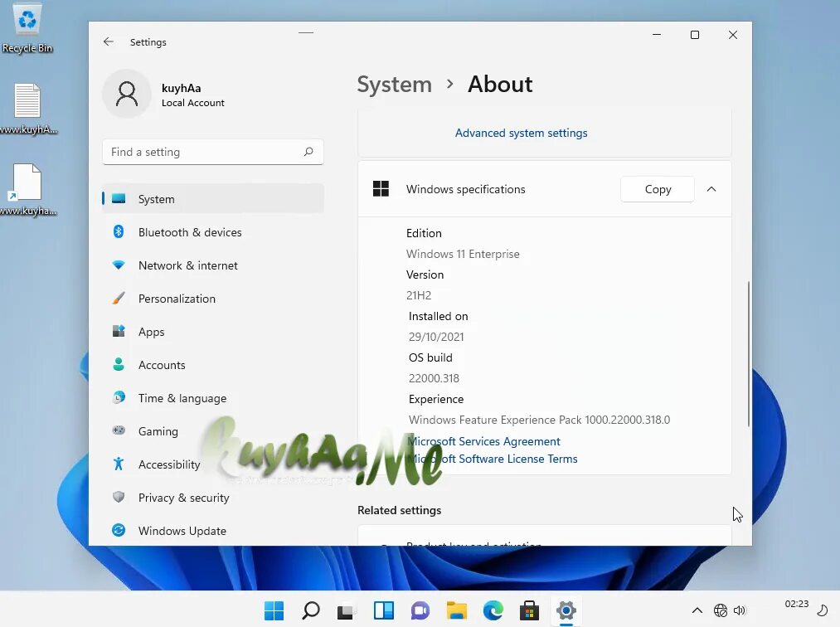Select the www.kuyha shortcut on desktop
This screenshot has height=627, width=840.
[27, 190]
